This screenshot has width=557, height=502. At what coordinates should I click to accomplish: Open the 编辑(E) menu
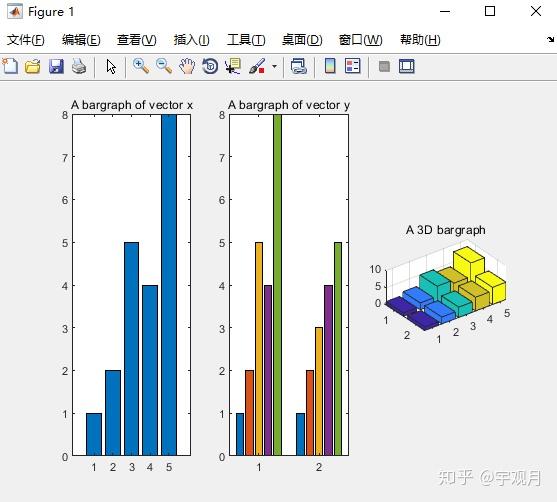81,39
